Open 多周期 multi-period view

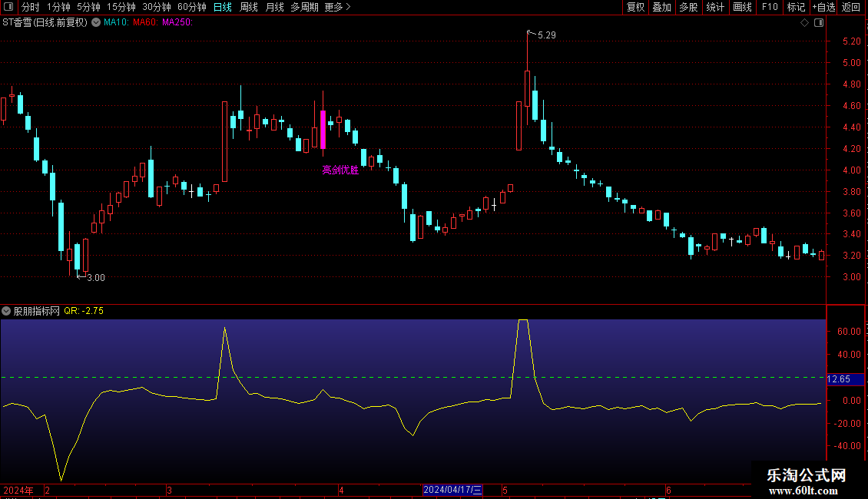point(304,7)
